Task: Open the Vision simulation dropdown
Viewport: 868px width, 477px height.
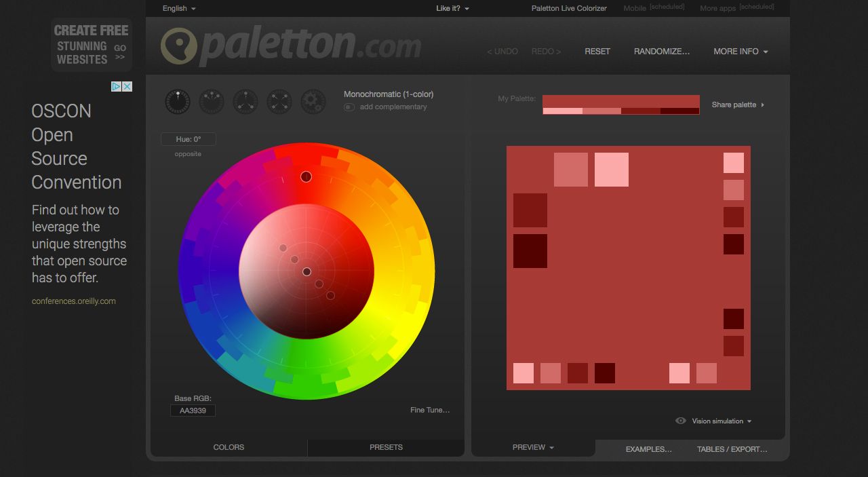Action: [x=722, y=421]
